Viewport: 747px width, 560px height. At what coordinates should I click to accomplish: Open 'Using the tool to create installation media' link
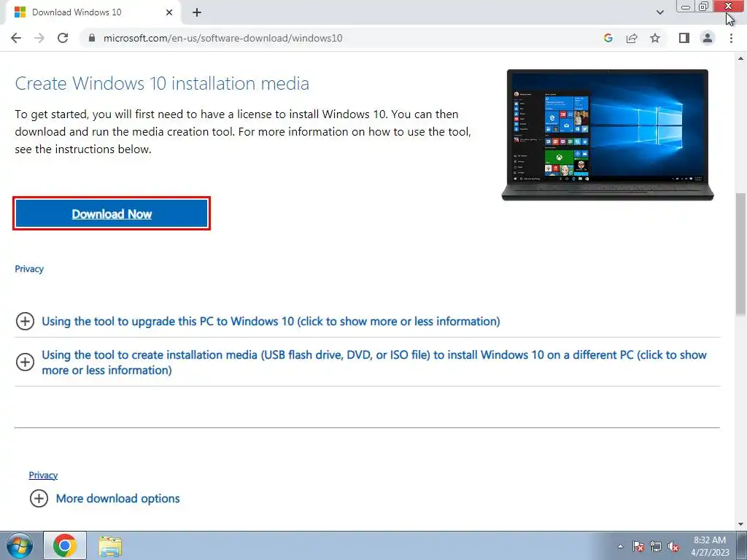374,362
